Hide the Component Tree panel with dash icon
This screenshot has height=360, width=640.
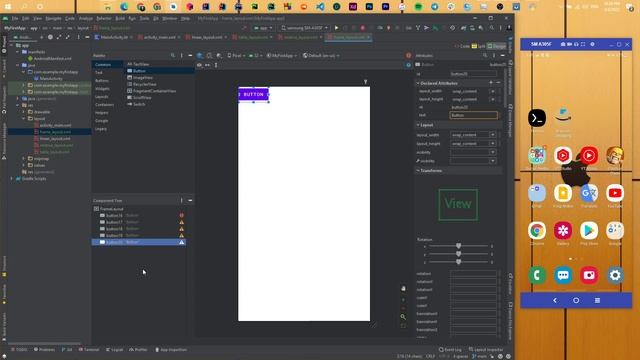[190, 200]
